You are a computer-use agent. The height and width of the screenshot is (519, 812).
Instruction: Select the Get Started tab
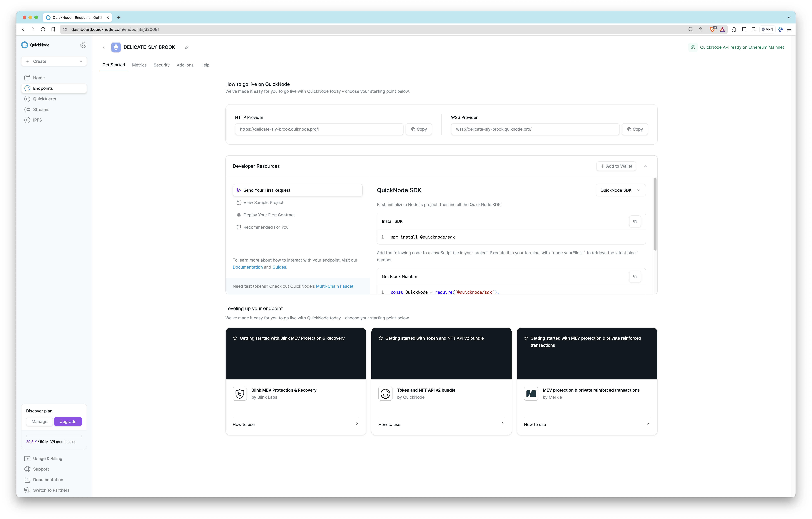114,65
